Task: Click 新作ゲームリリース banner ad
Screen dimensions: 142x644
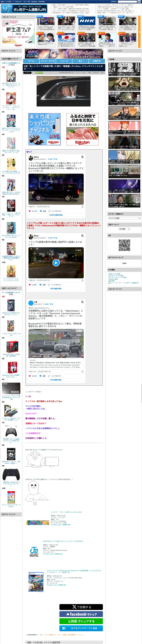Action: coord(64,54)
